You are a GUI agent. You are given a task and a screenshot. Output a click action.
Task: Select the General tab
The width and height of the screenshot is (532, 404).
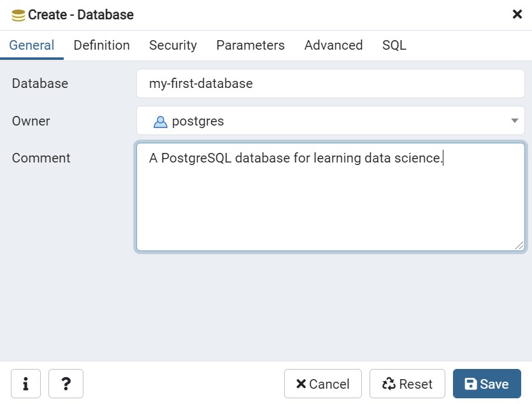(32, 45)
